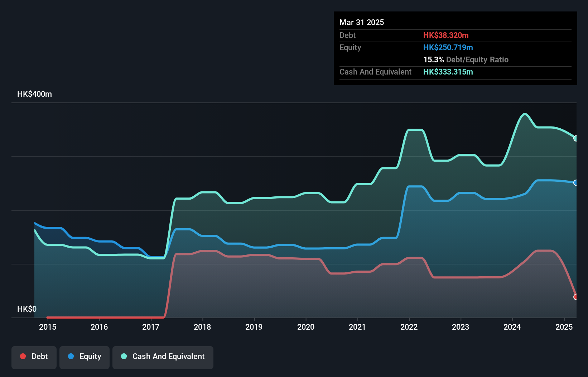Click the Debt row label in tooltip
This screenshot has height=377, width=588.
(347, 35)
